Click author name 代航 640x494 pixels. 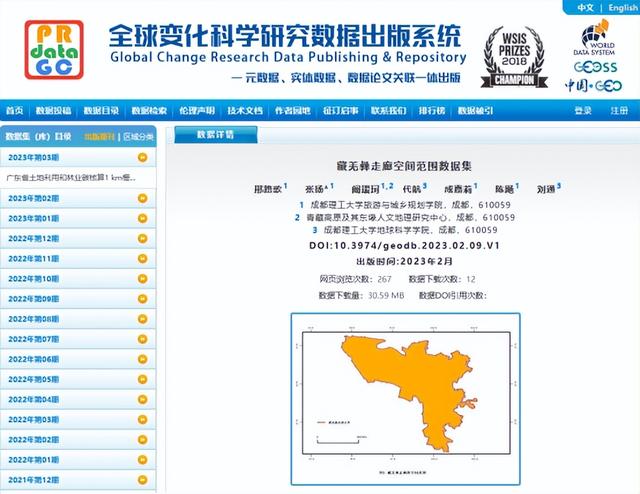pos(411,189)
